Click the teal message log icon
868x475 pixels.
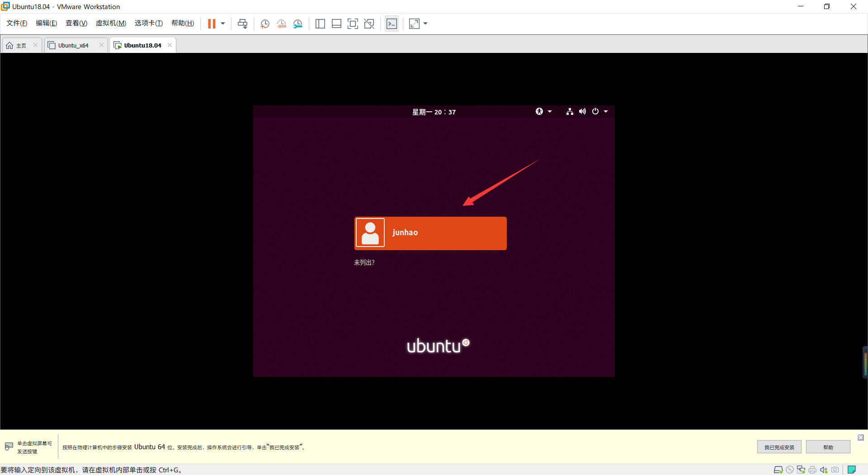pyautogui.click(x=852, y=470)
